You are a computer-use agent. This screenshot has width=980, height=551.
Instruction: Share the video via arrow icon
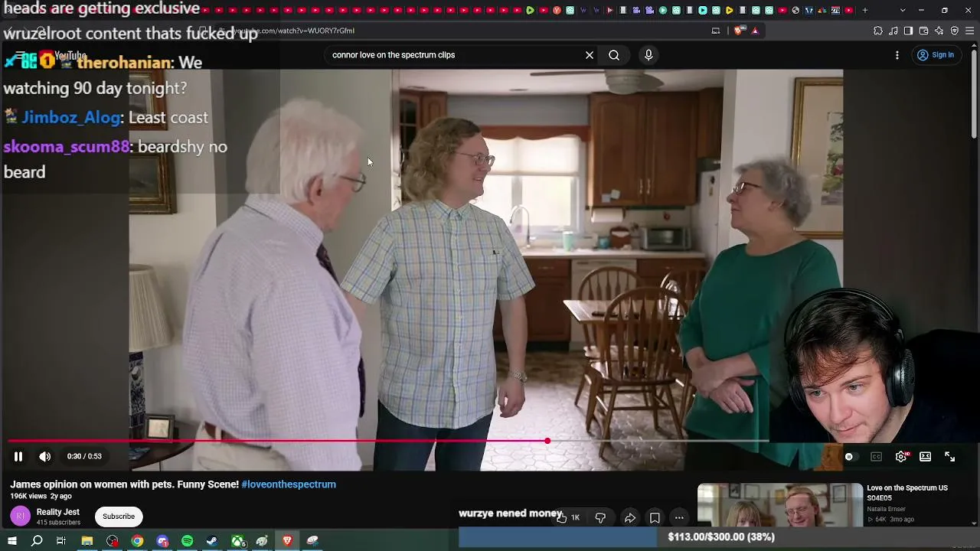point(630,518)
